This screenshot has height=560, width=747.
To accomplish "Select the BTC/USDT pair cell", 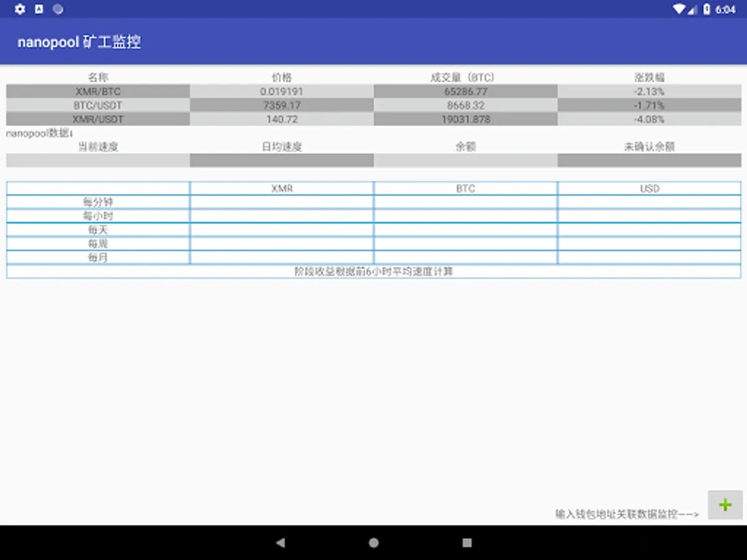I will 98,105.
